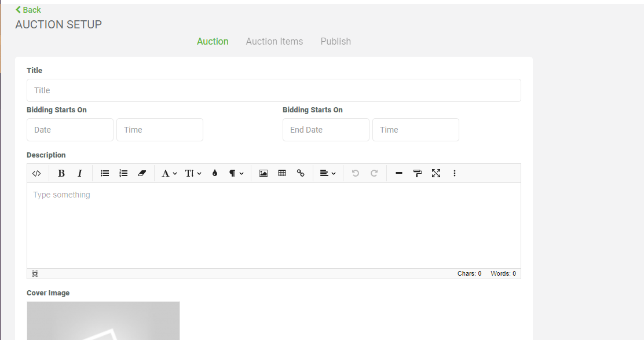Insert a horizontal line
Viewport: 644px width, 340px height.
399,173
